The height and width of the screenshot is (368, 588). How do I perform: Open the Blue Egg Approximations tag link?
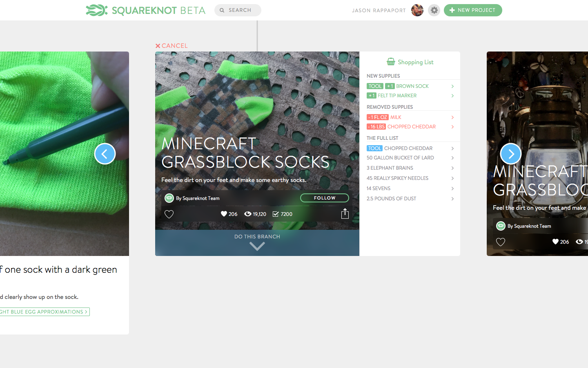(45, 312)
